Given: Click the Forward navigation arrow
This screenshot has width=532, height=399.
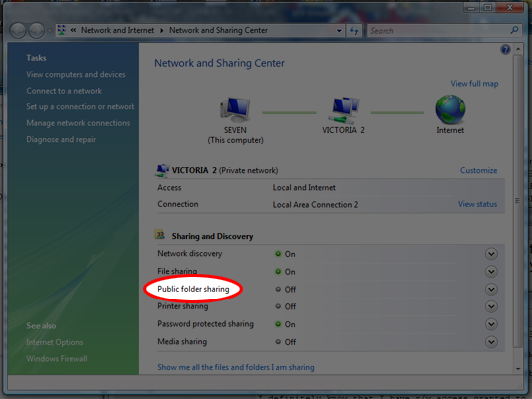Looking at the screenshot, I should pyautogui.click(x=36, y=31).
